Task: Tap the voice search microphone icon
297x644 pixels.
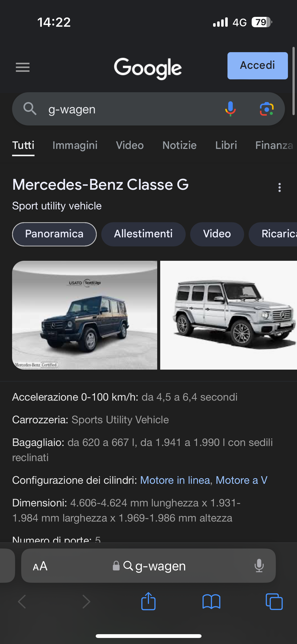Action: click(x=230, y=109)
